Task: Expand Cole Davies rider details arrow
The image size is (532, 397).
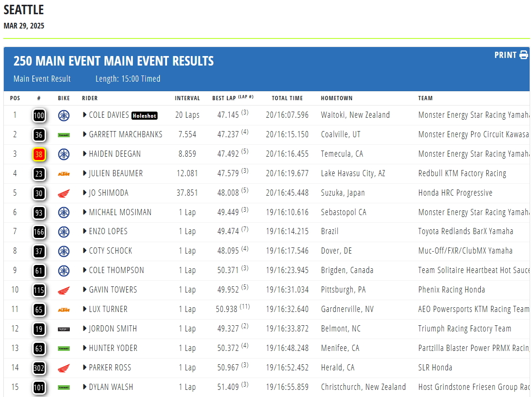Action: point(84,115)
